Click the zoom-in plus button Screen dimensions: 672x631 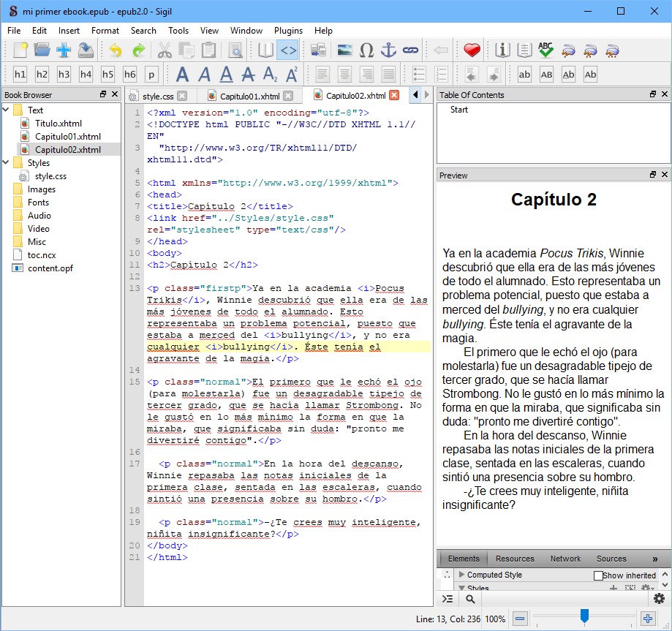(648, 619)
